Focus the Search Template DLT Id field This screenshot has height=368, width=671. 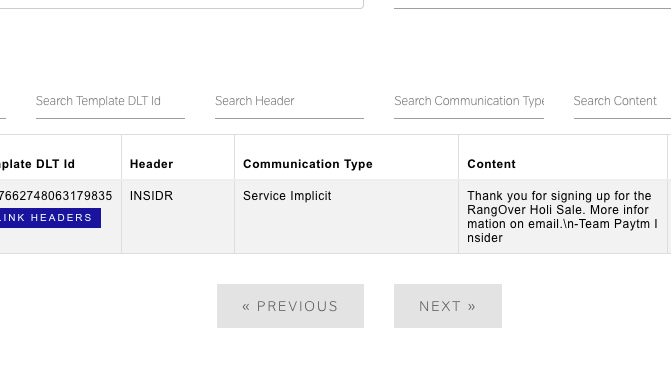click(x=110, y=101)
